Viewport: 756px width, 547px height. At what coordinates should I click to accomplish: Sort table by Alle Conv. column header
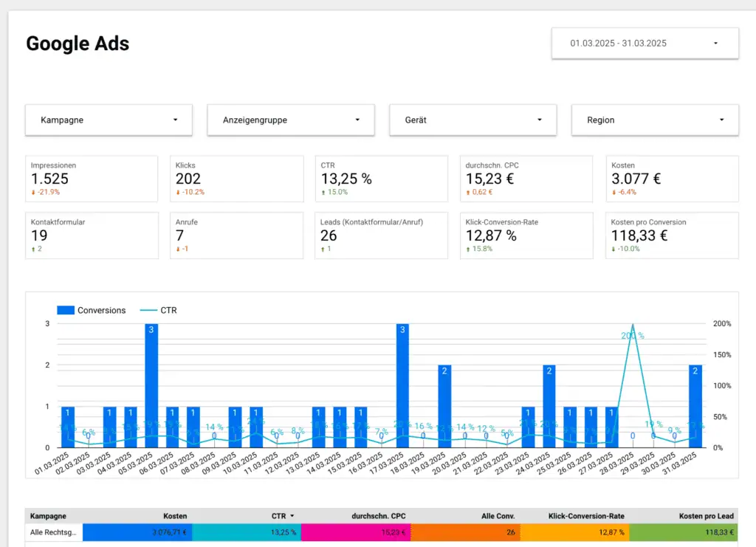point(498,516)
